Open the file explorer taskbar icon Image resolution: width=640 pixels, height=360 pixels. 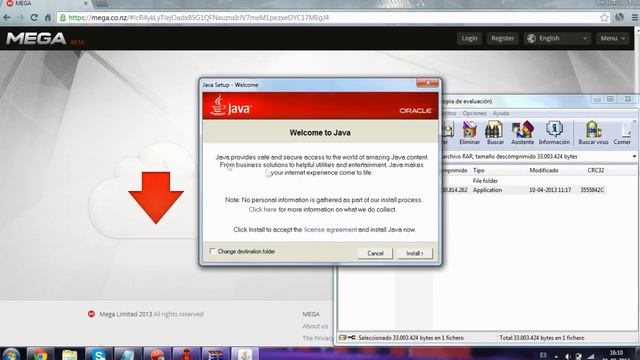(69, 354)
